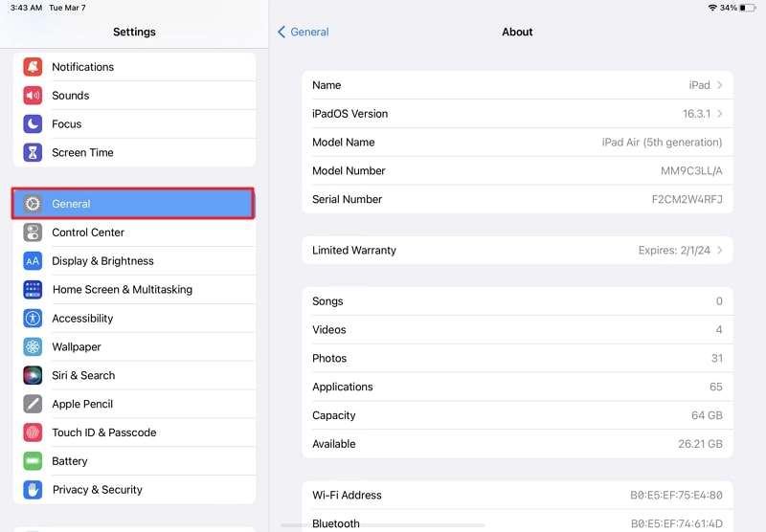
Task: Tap the Display & Brightness icon
Action: coord(34,261)
